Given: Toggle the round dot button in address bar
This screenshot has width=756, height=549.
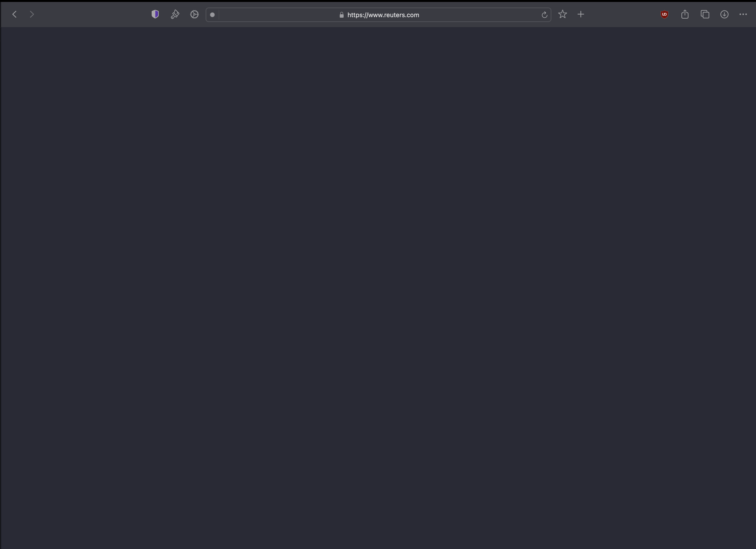Looking at the screenshot, I should click(212, 15).
